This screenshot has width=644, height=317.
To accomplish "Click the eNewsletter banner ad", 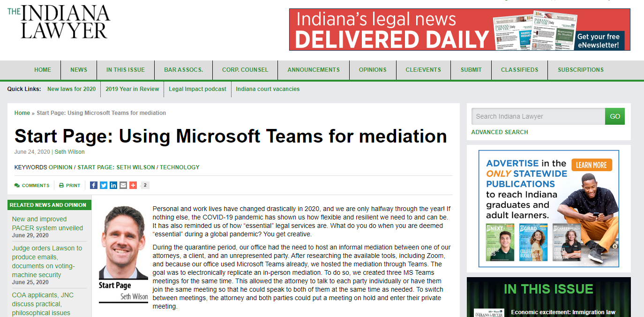I will (x=460, y=30).
